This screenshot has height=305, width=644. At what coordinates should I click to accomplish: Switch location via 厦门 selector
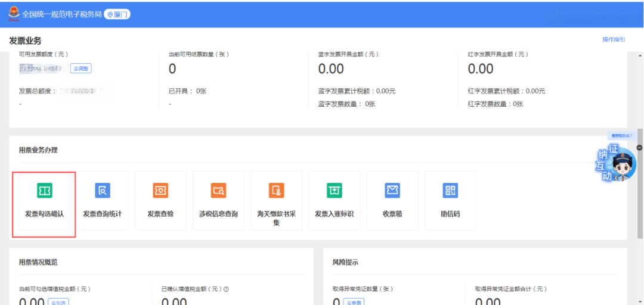(x=117, y=14)
